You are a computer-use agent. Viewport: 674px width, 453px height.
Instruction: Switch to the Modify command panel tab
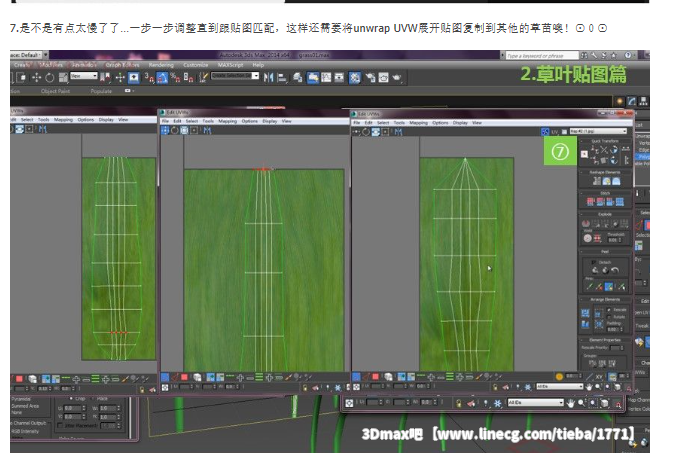pos(631,101)
